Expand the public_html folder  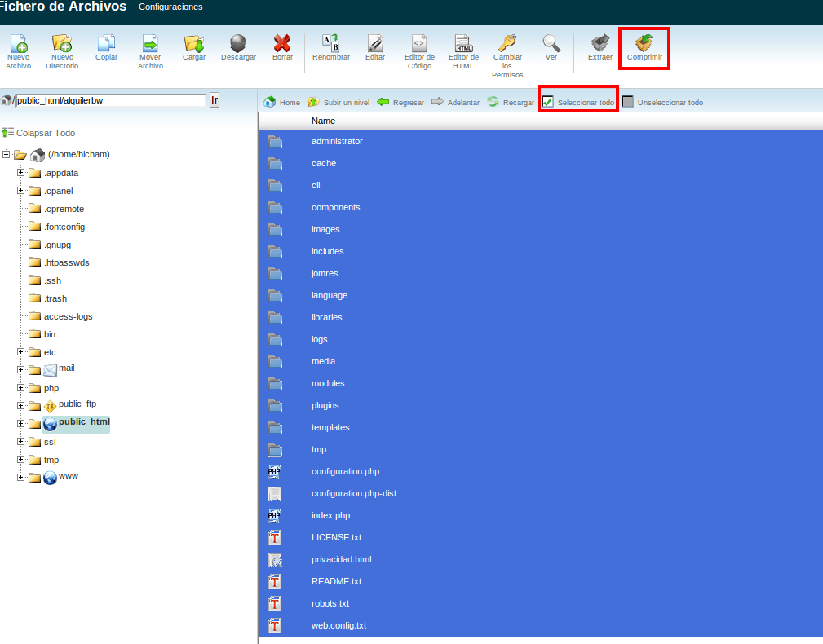pos(21,423)
